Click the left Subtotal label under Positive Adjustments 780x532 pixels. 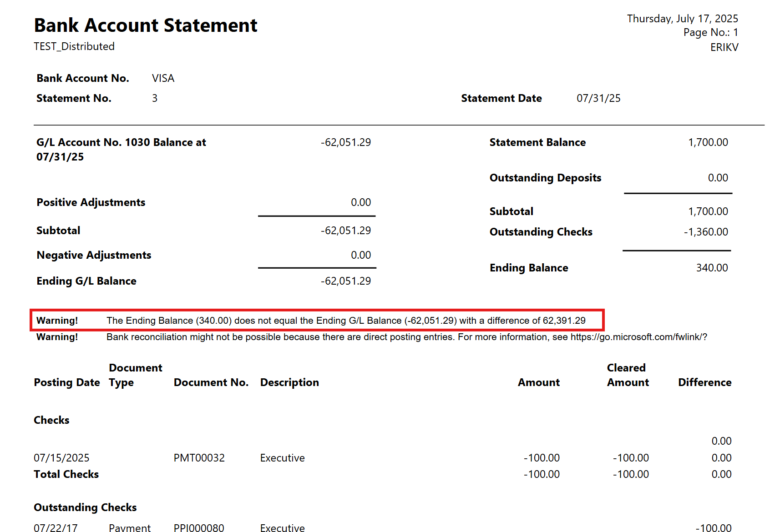pos(58,231)
